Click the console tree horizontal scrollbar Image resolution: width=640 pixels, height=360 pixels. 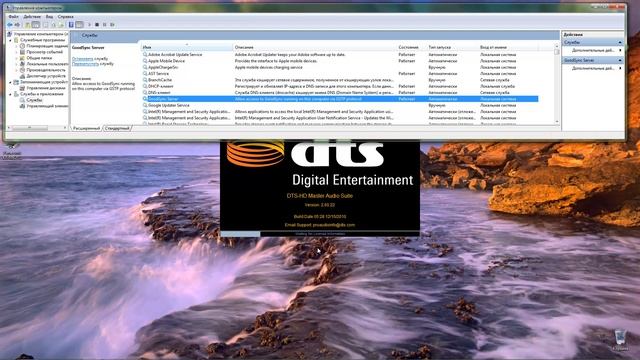(x=36, y=128)
